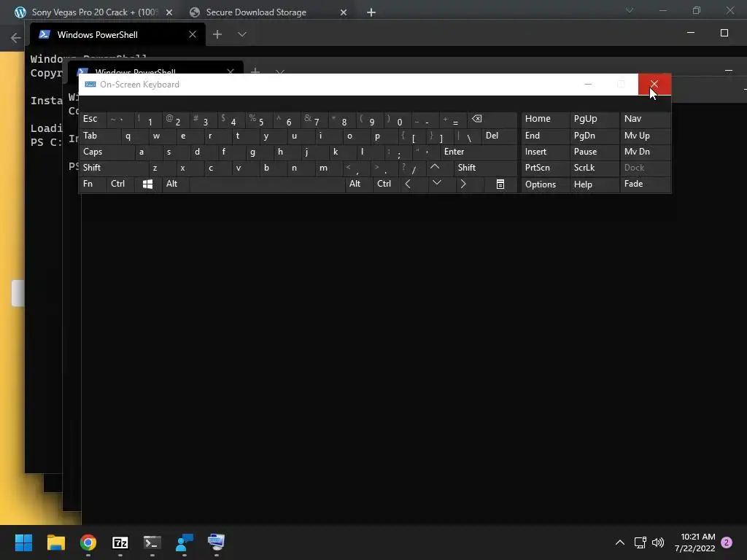This screenshot has width=747, height=560.
Task: Open Chrome tab search chevron
Action: pos(630,10)
